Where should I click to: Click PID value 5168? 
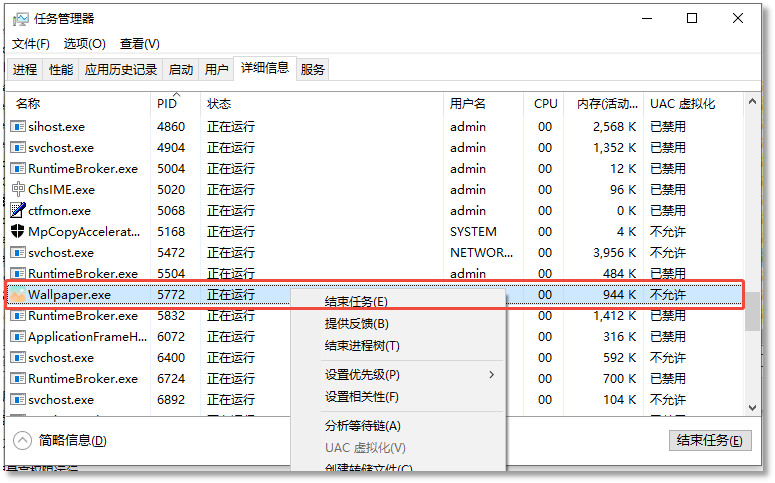click(171, 232)
